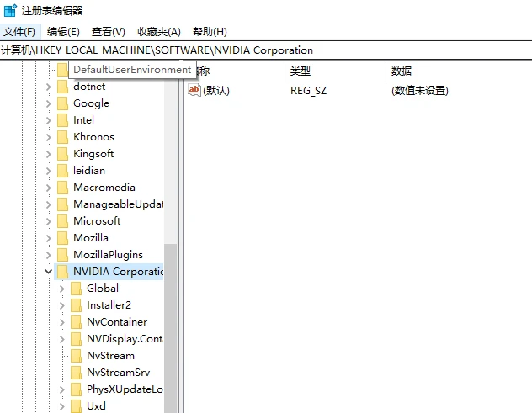Click the registry path address bar
The image size is (532, 413).
pos(266,50)
